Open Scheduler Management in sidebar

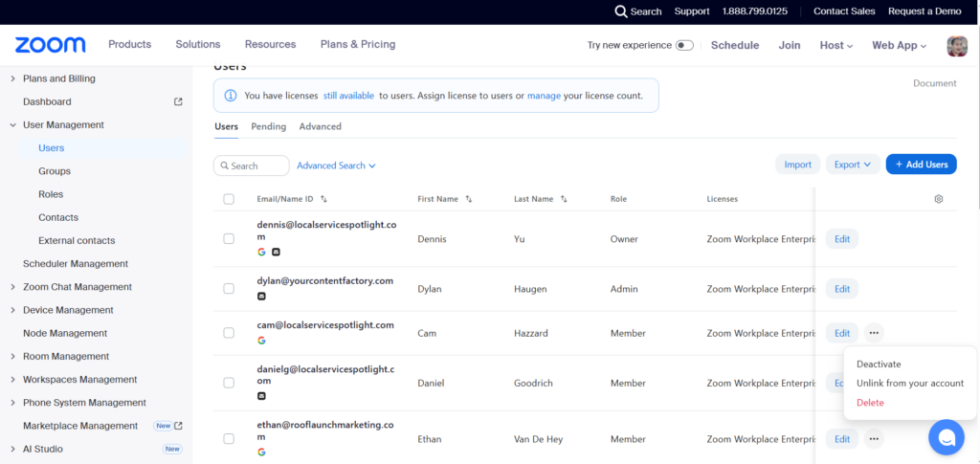coord(76,263)
